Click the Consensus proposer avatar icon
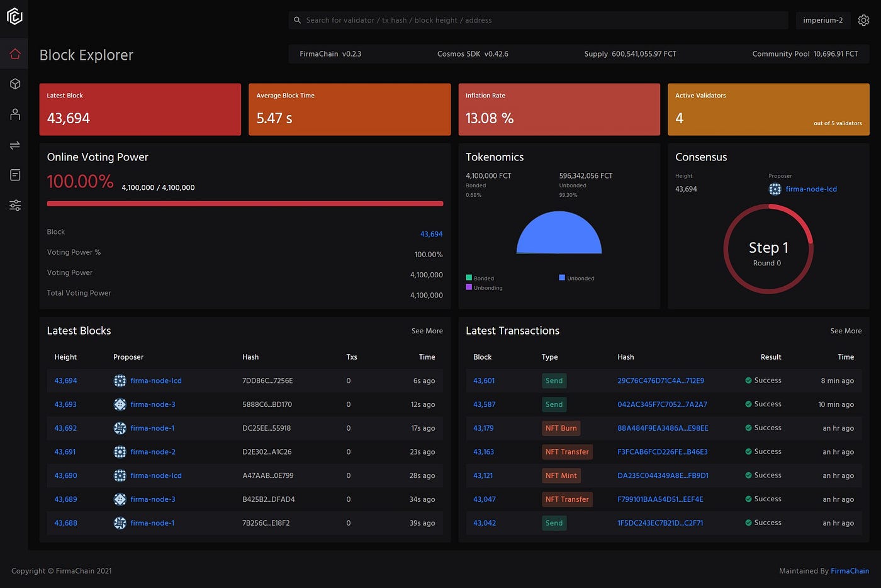Screen dimensions: 881x588 [x=775, y=189]
